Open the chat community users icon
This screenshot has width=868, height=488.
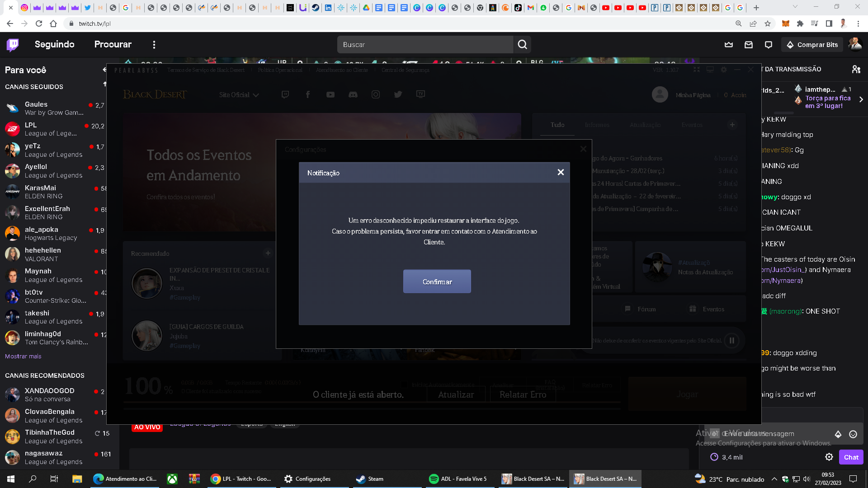856,69
